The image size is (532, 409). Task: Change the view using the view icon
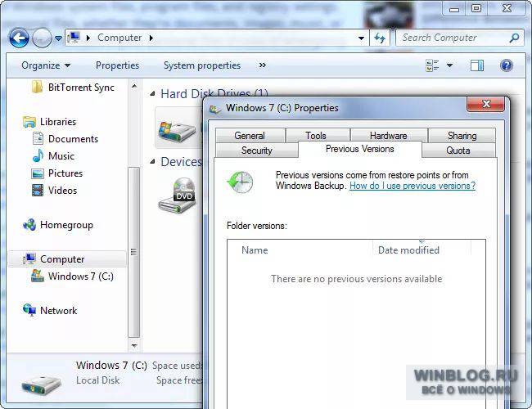[x=432, y=65]
